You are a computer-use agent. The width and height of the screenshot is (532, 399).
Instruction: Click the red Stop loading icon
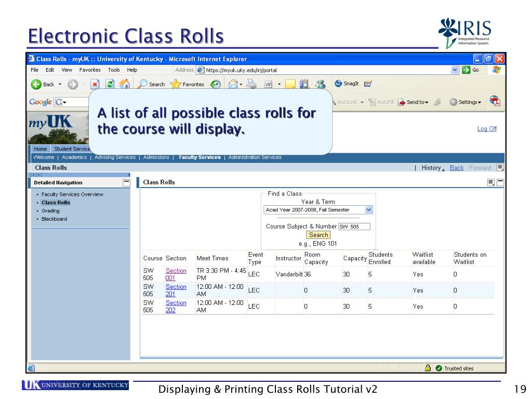[x=95, y=84]
